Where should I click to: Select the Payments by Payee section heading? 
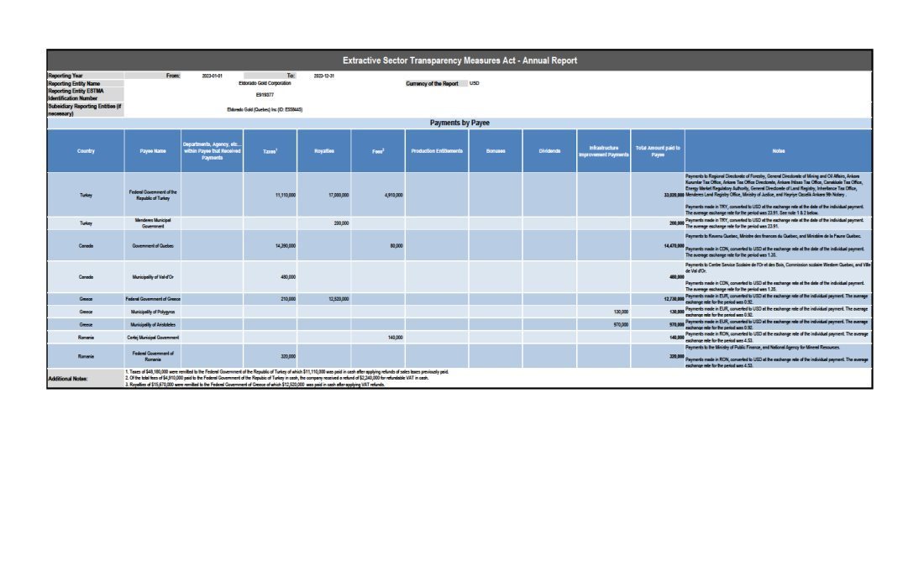pos(459,123)
